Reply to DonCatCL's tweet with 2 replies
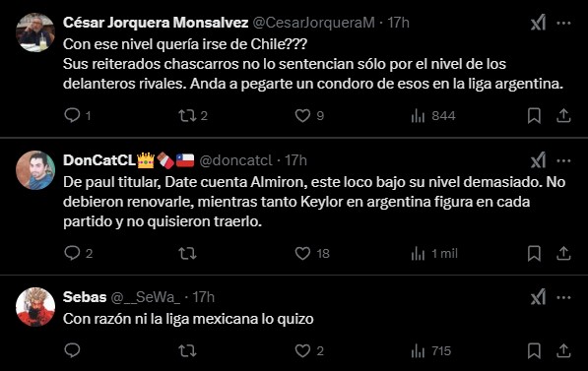The height and width of the screenshot is (371, 588). pos(78,253)
